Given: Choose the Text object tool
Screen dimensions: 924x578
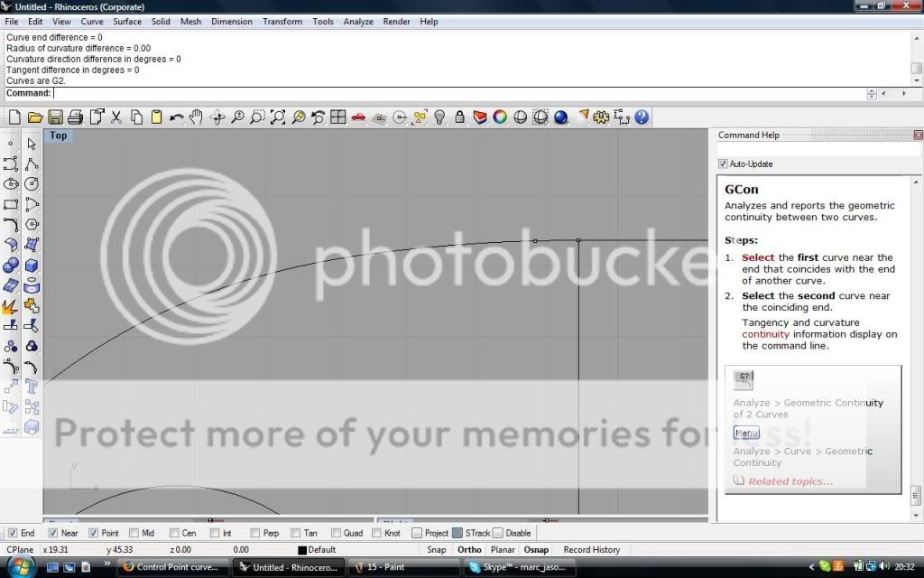Looking at the screenshot, I should 32,387.
